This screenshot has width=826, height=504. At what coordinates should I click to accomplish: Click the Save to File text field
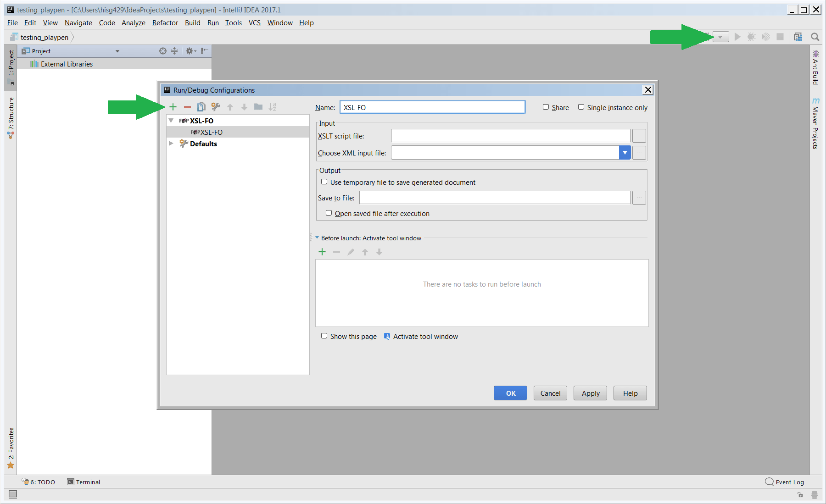495,198
